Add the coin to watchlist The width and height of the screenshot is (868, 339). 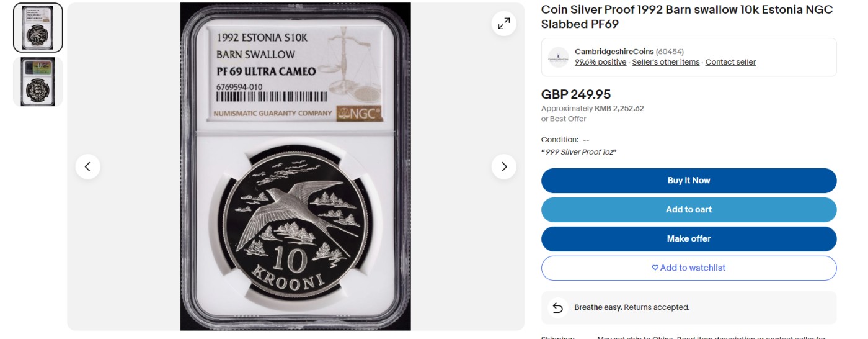click(x=689, y=268)
